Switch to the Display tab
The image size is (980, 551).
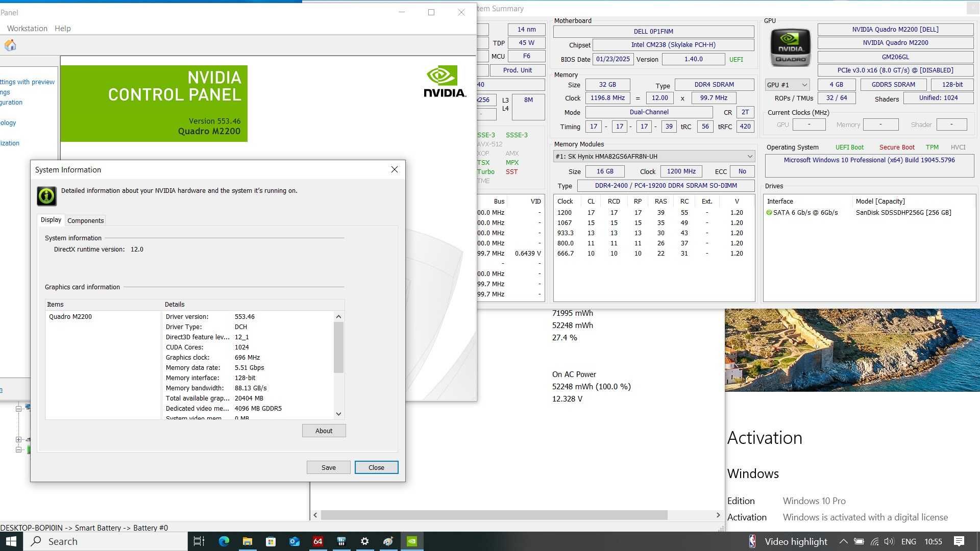click(51, 220)
